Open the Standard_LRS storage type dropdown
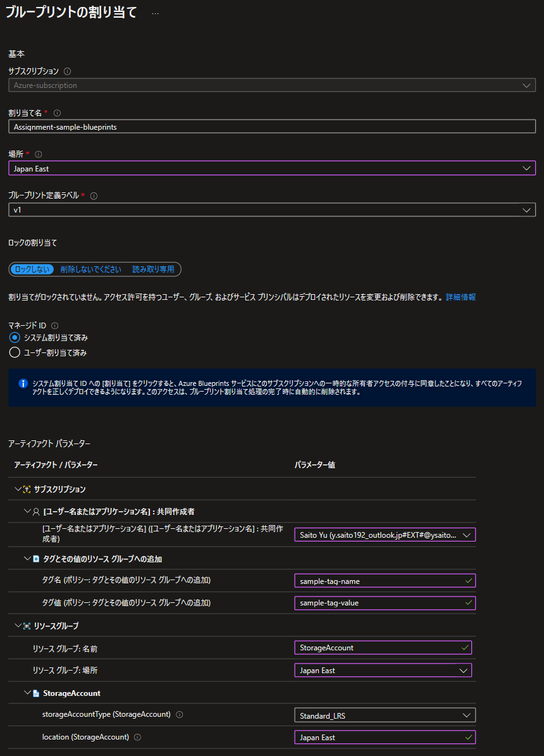Screen dimensions: 544x756 point(385,716)
